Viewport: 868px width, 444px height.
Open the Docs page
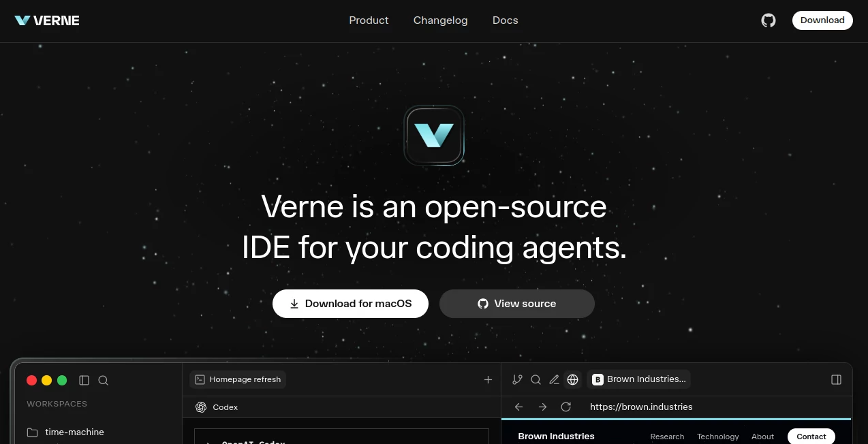505,20
